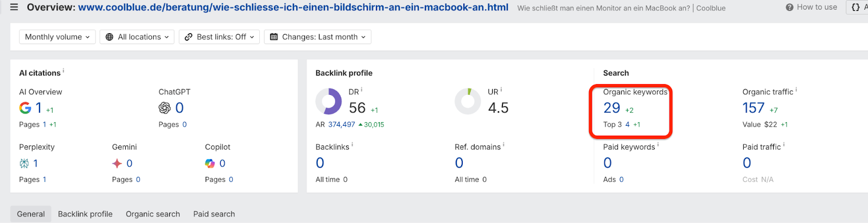Open the hamburger menu icon
The image size is (868, 223).
(14, 7)
